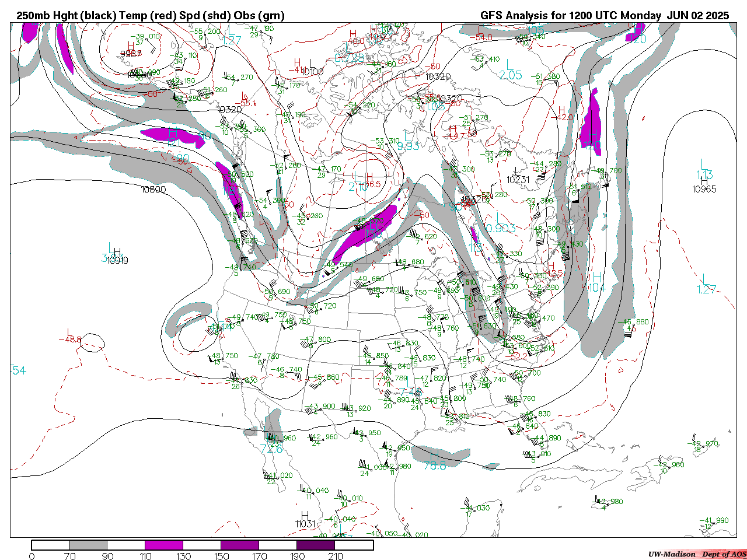Select the 10800 height contour label

click(153, 190)
